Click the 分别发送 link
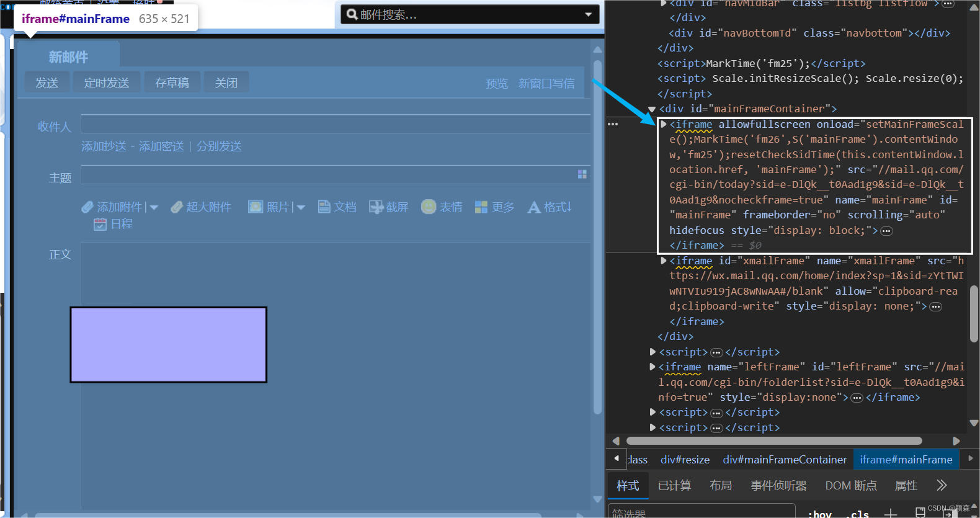The height and width of the screenshot is (518, 980). pos(219,146)
